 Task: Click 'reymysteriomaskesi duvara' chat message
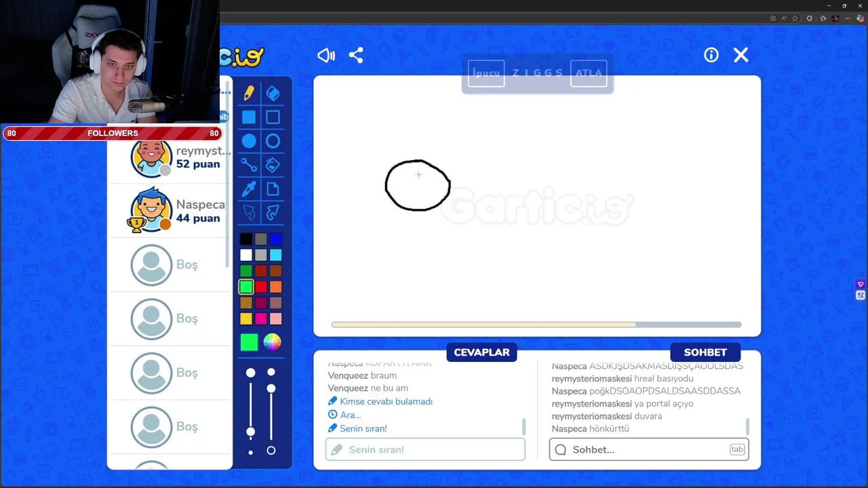[606, 416]
